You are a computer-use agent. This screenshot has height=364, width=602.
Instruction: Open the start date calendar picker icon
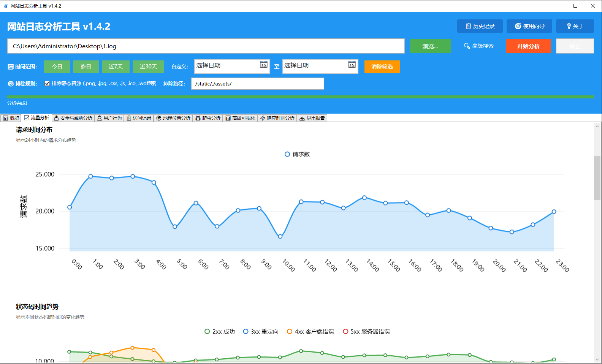coord(263,65)
